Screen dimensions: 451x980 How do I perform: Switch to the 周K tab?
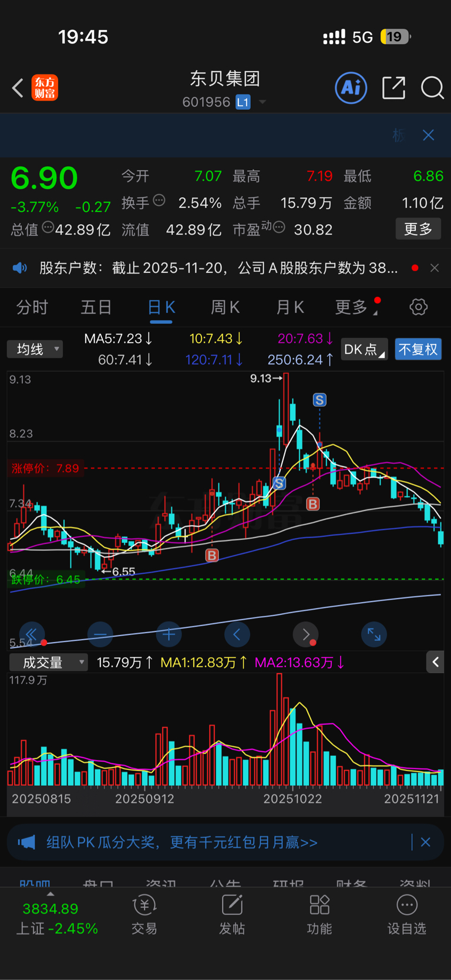(225, 307)
